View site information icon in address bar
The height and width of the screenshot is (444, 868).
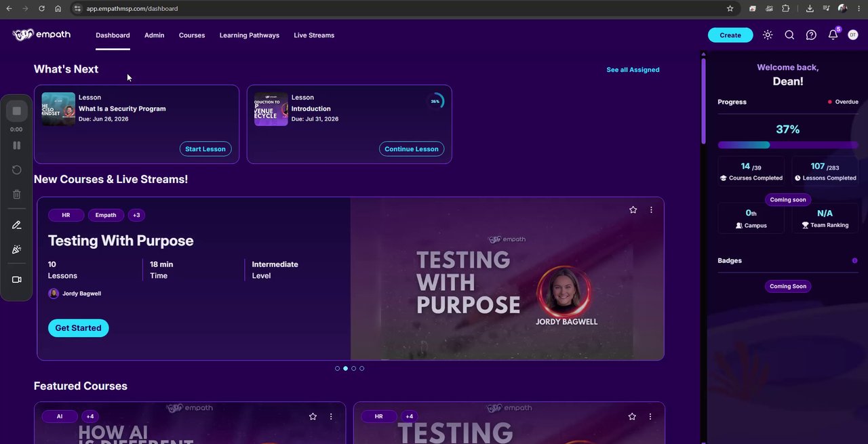tap(77, 8)
